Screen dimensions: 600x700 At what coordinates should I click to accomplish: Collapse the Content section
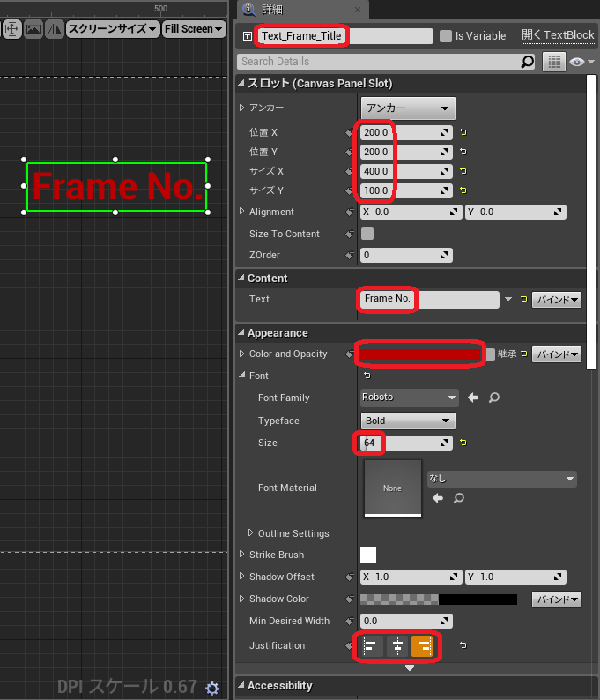[x=241, y=278]
